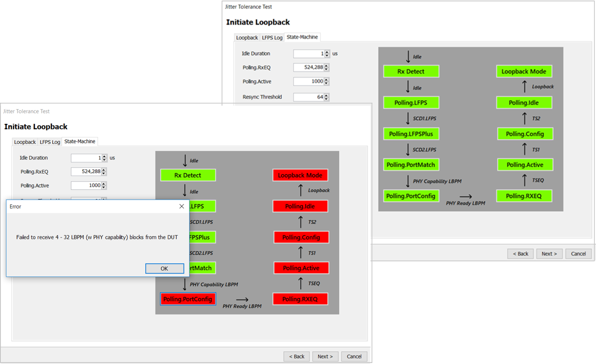Click the red Polling.PortConfig state block
Screen dimensions: 596x364
tap(188, 299)
